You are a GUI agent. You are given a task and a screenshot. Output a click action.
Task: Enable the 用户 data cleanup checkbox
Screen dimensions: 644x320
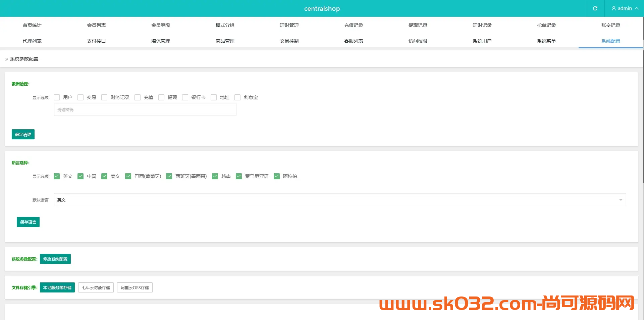point(57,97)
